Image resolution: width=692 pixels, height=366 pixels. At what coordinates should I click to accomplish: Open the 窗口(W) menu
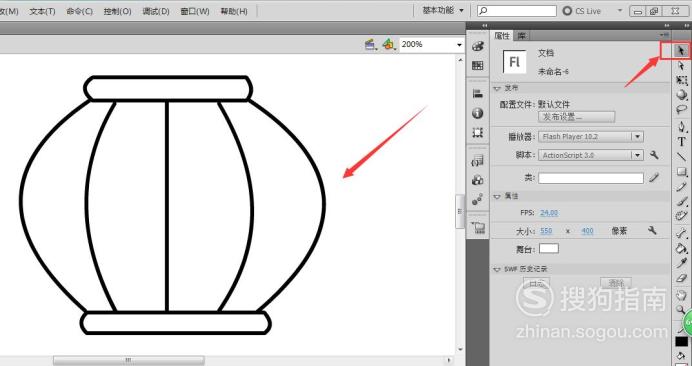pos(195,11)
